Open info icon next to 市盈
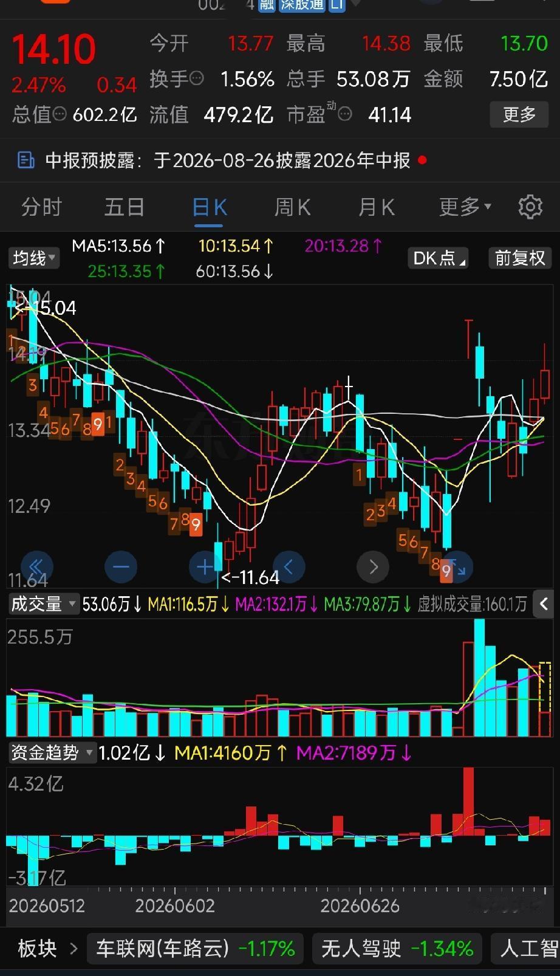The image size is (560, 976). coord(345,114)
